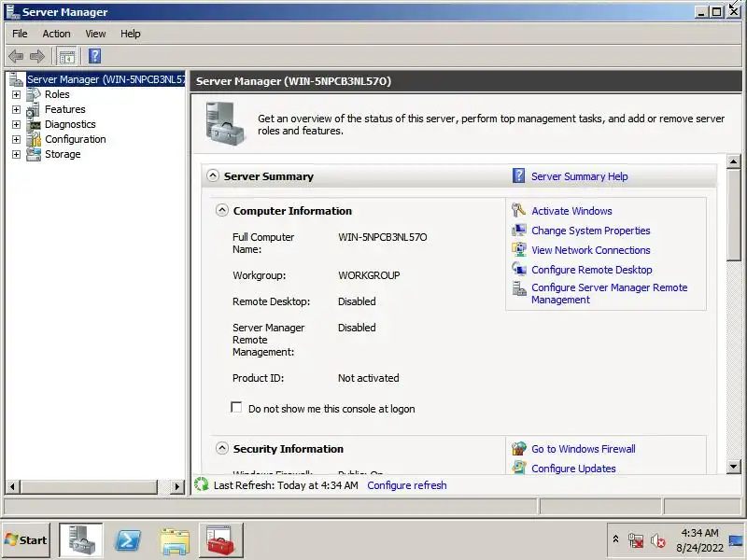Click the Roles node icon in tree
747x560 pixels.
(x=34, y=94)
